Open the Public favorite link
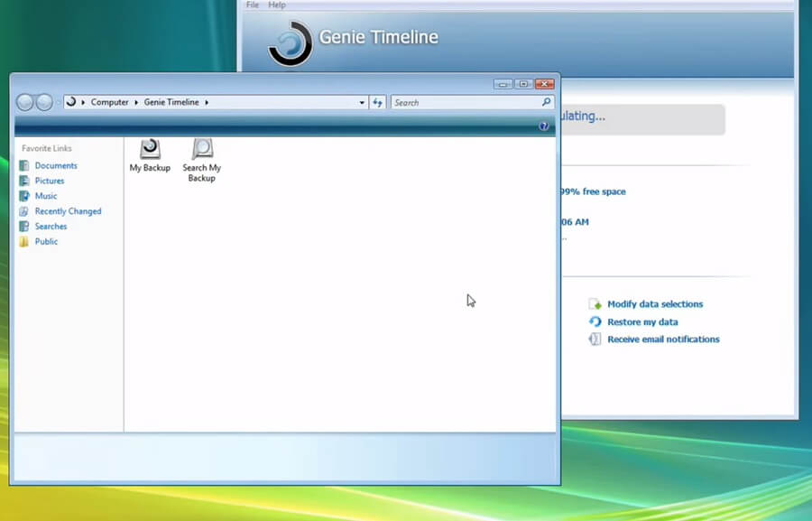812x521 pixels. [x=46, y=242]
